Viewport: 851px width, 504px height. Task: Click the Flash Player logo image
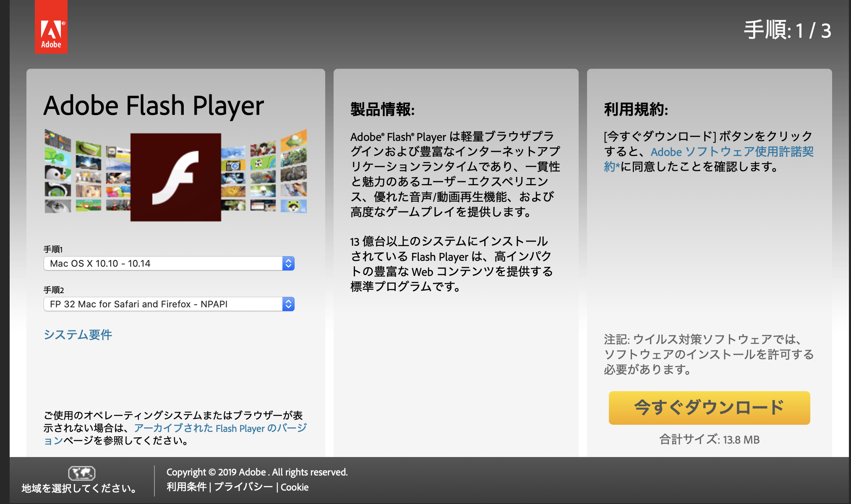tap(176, 177)
